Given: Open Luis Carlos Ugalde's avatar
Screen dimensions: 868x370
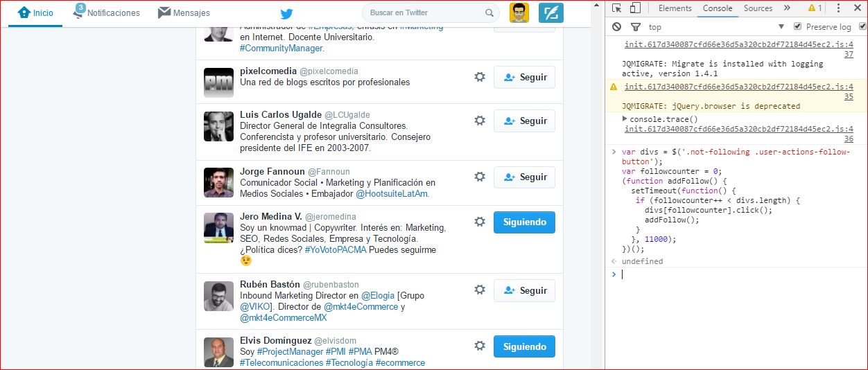Looking at the screenshot, I should [x=218, y=126].
